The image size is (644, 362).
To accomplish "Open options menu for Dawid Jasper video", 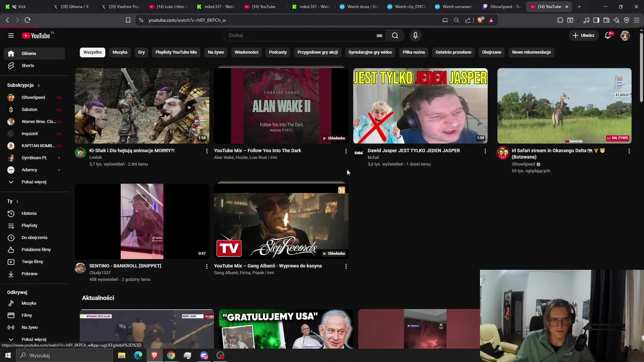I will pyautogui.click(x=485, y=151).
